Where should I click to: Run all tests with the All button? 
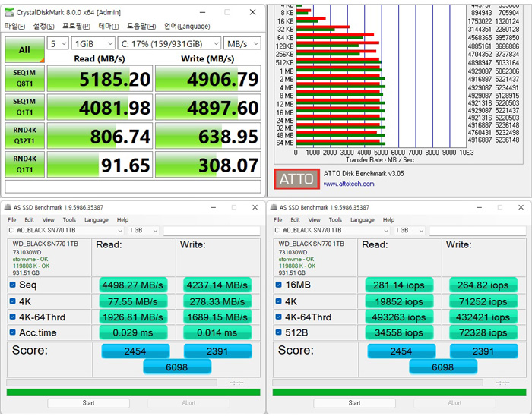[25, 50]
